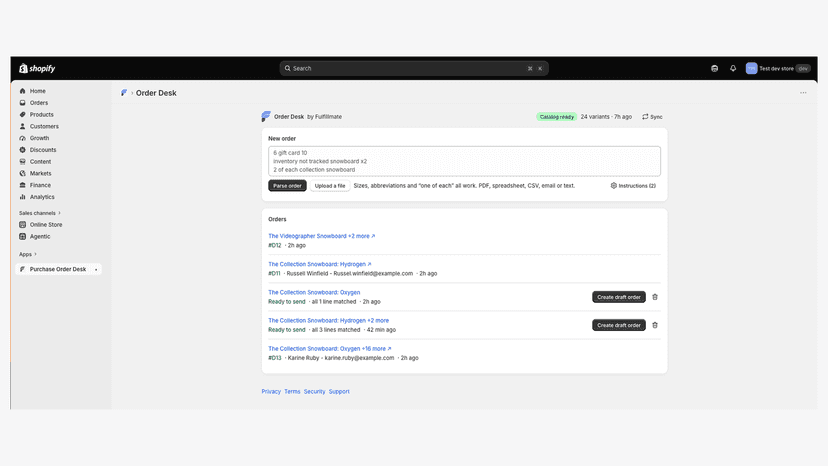This screenshot has width=828, height=466.
Task: Open The Collection Snowboard: Hydrogen +2 more entry
Action: 328,320
